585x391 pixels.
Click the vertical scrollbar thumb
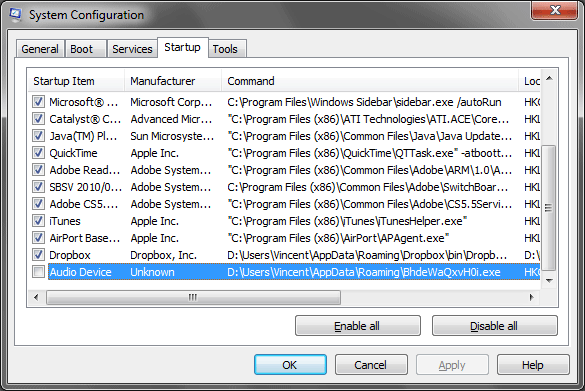[549, 207]
